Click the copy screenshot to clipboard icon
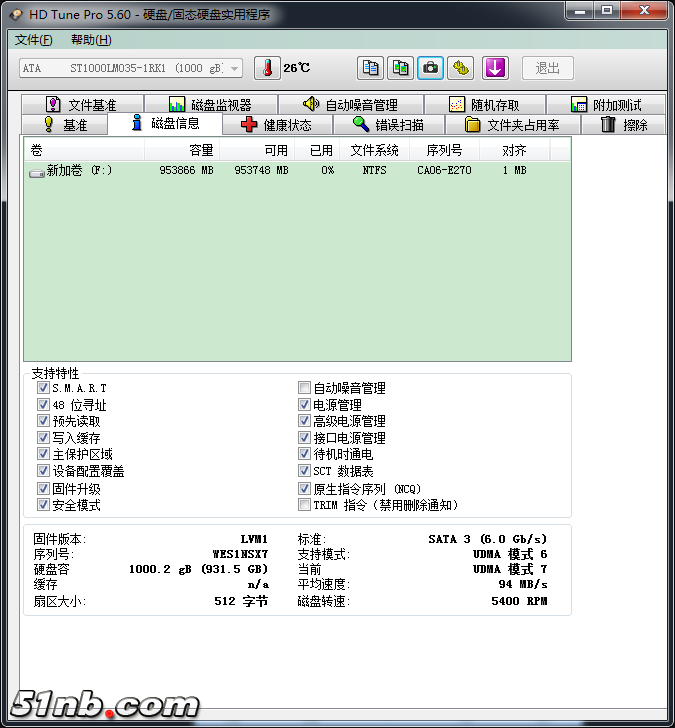675x728 pixels. pos(401,68)
